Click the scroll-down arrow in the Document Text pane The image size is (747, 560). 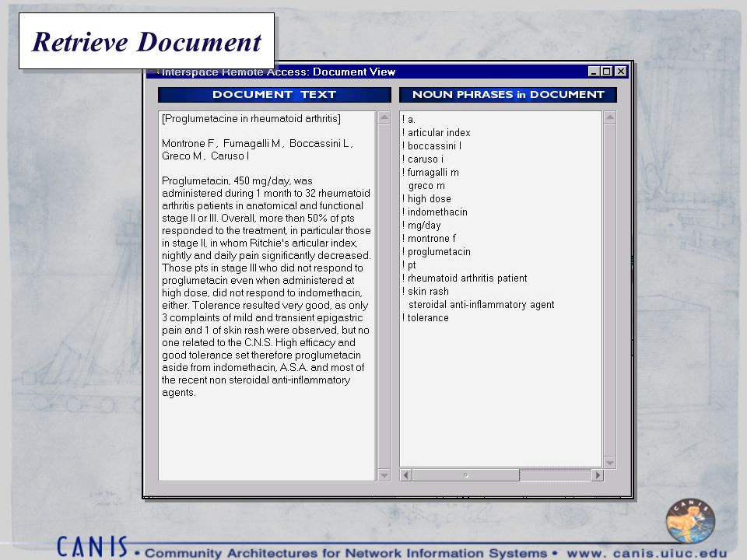pyautogui.click(x=384, y=474)
